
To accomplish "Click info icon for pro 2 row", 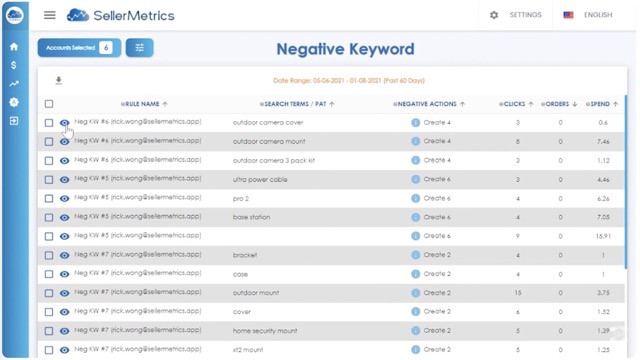I will pos(416,198).
